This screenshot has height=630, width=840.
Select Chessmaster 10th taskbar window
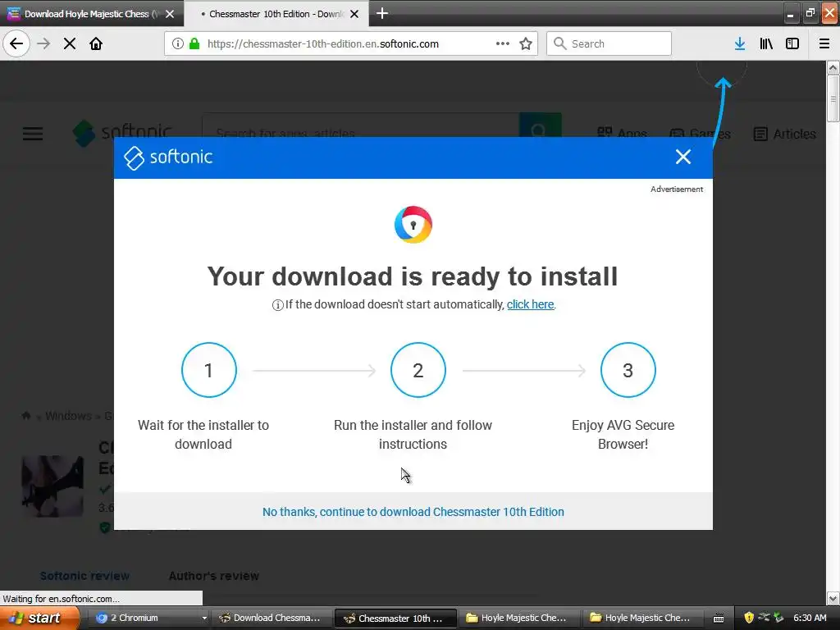coord(395,619)
